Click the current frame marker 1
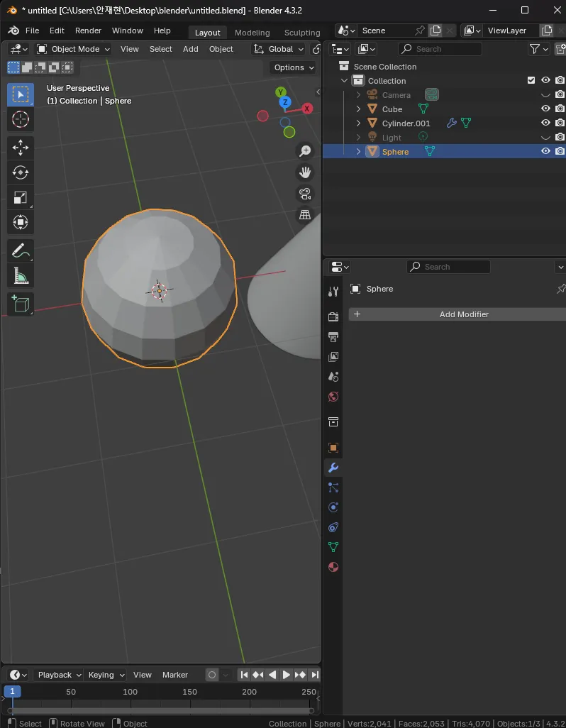The height and width of the screenshot is (728, 566). (12, 691)
